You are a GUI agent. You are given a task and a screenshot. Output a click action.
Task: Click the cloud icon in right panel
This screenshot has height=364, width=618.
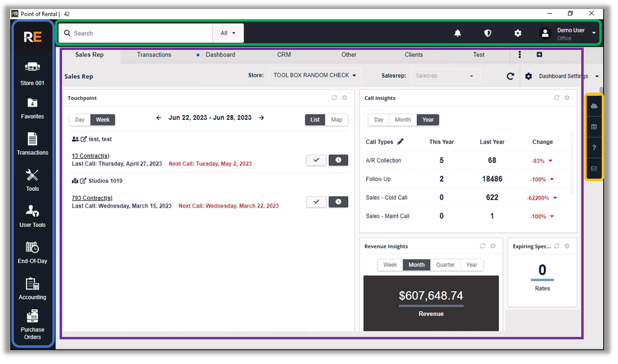pyautogui.click(x=594, y=106)
